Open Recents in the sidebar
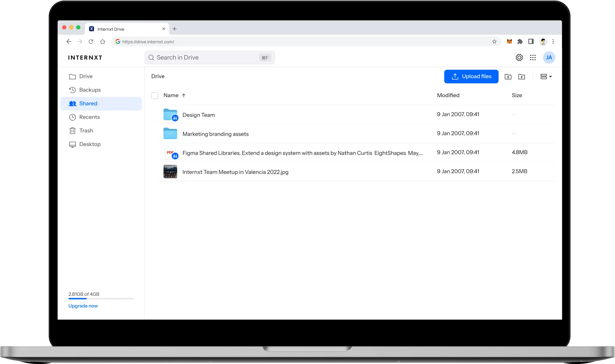 tap(101, 117)
